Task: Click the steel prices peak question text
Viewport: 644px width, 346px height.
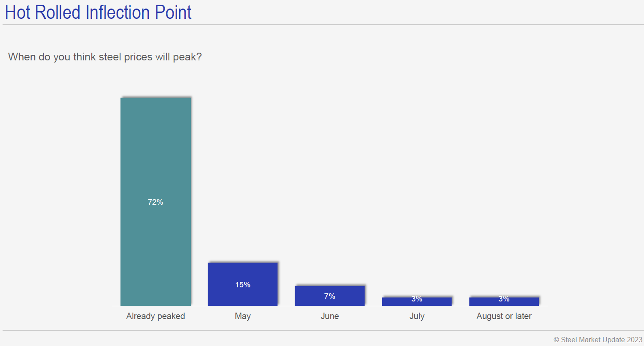Action: (x=105, y=57)
